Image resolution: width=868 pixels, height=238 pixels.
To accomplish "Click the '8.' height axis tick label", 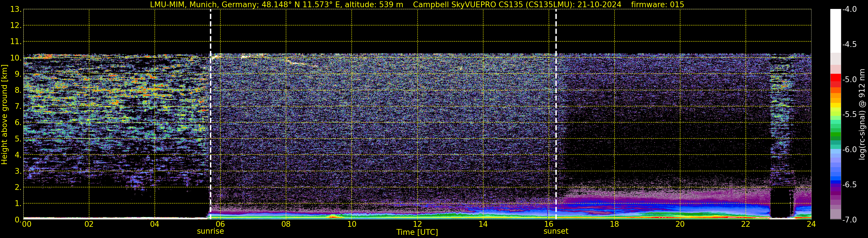I will [18, 90].
